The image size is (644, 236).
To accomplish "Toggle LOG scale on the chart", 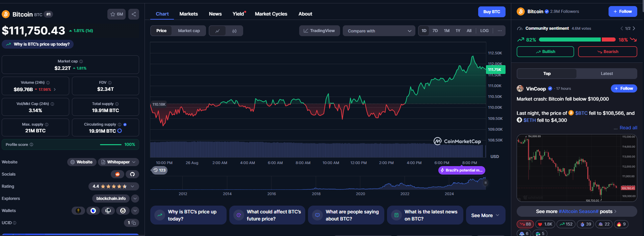I will 484,31.
